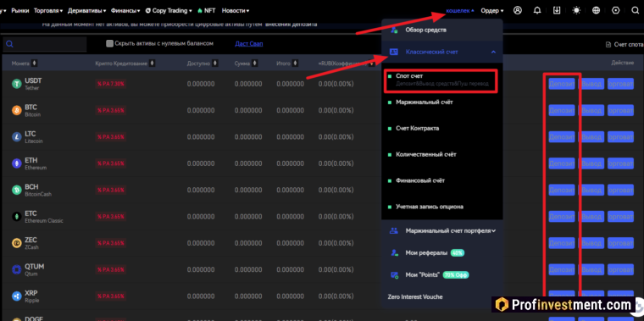644x321 pixels.
Task: Open the кошелек dropdown
Action: [x=460, y=11]
